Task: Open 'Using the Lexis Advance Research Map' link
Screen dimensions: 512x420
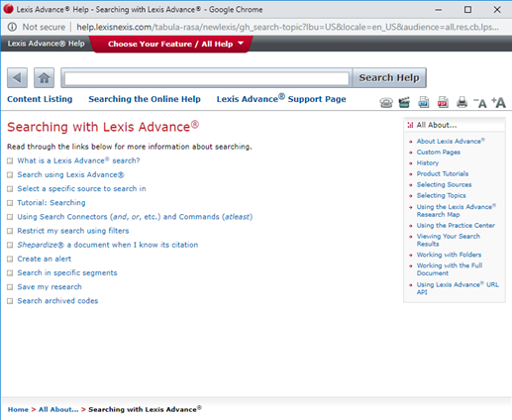Action: [x=457, y=211]
